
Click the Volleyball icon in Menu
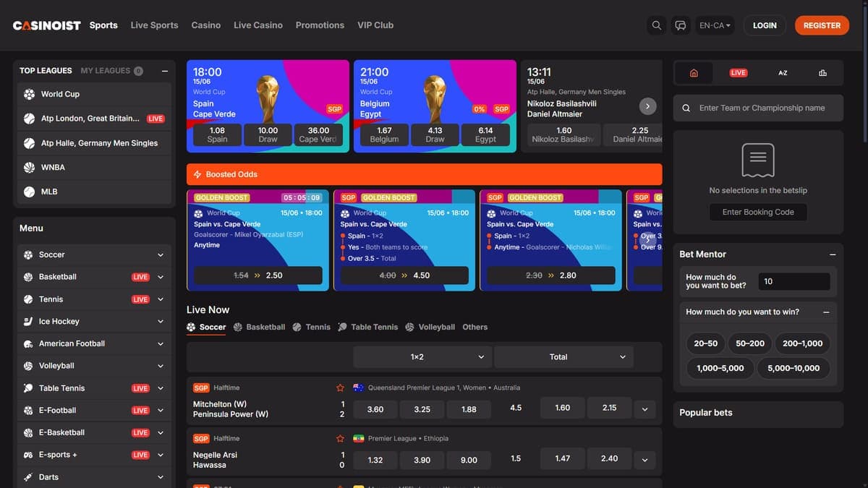pyautogui.click(x=28, y=366)
